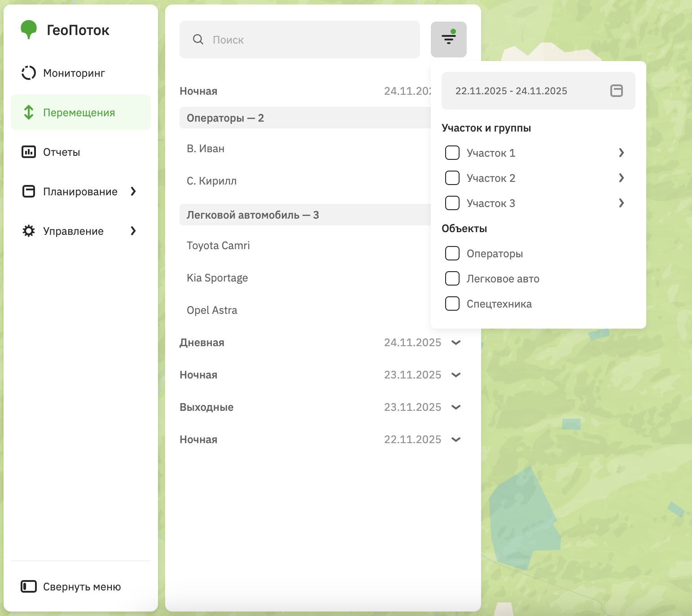Open the Планирование submenu arrow
The image size is (692, 616).
tap(133, 191)
